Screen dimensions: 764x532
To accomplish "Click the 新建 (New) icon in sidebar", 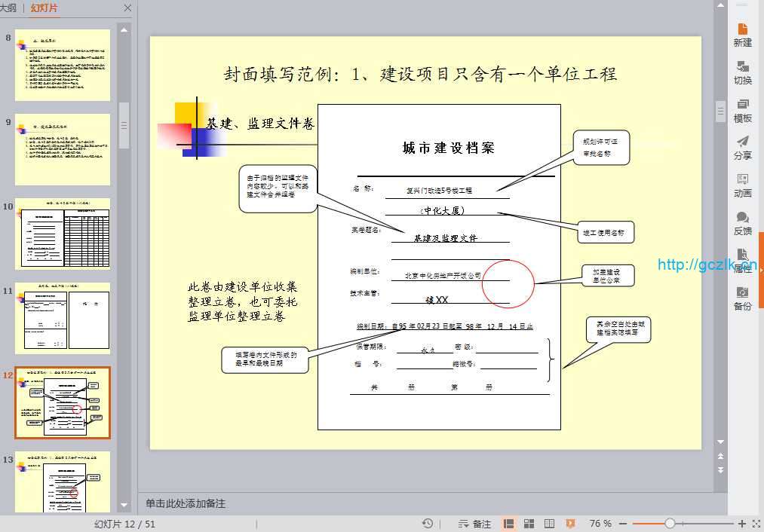I will [742, 34].
